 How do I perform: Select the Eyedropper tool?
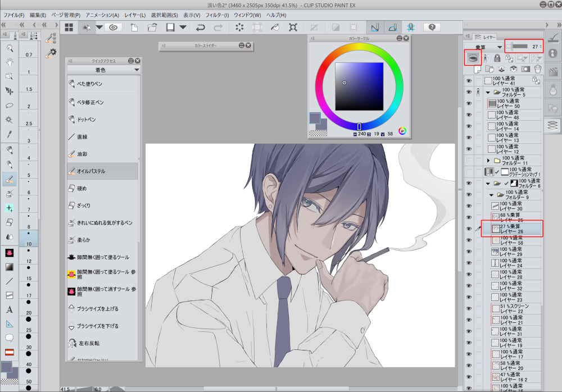click(x=10, y=134)
